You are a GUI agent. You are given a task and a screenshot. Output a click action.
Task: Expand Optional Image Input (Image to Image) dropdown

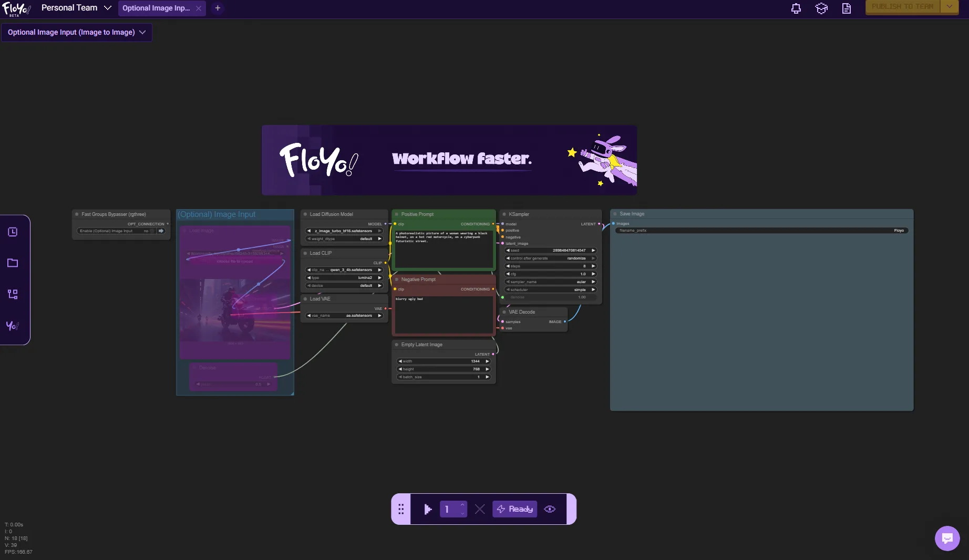tap(77, 33)
